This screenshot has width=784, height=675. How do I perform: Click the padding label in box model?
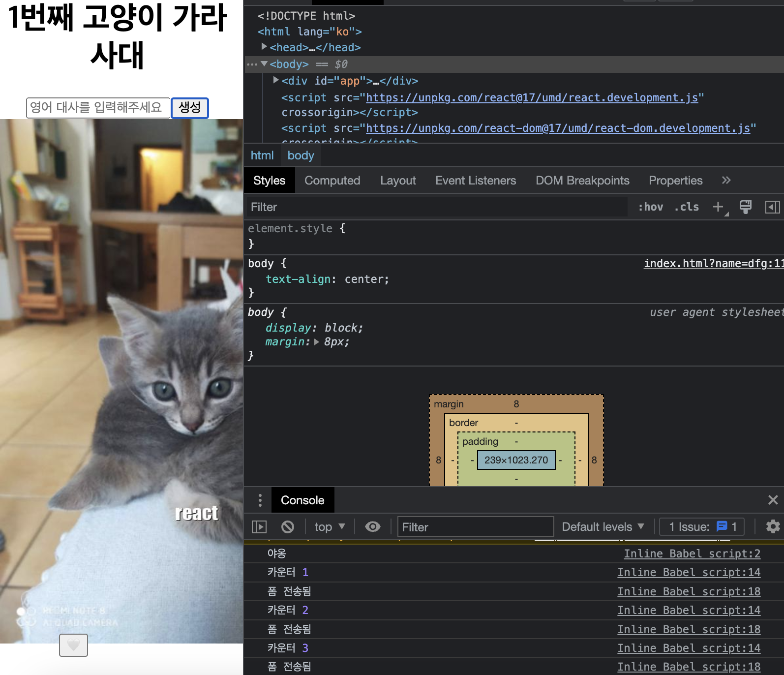click(480, 441)
